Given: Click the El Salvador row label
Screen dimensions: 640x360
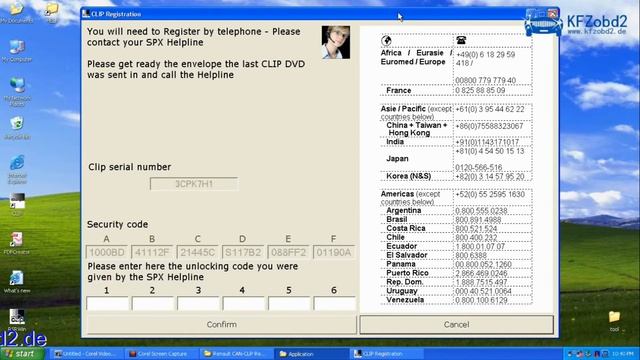Looking at the screenshot, I should (407, 255).
